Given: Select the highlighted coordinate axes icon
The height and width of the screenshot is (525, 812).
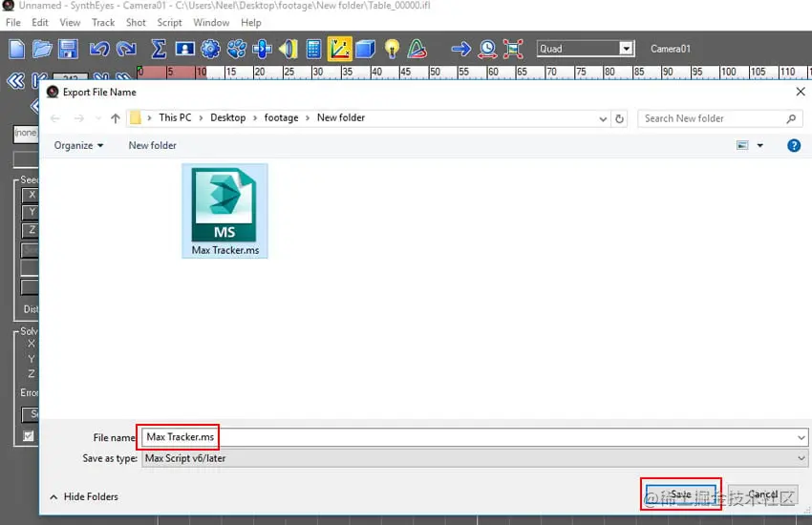Looking at the screenshot, I should coord(340,49).
